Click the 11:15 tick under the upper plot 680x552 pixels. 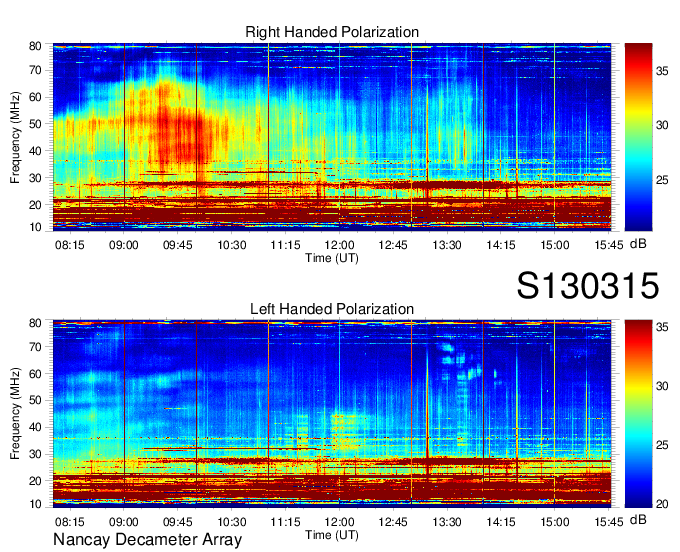pos(285,245)
